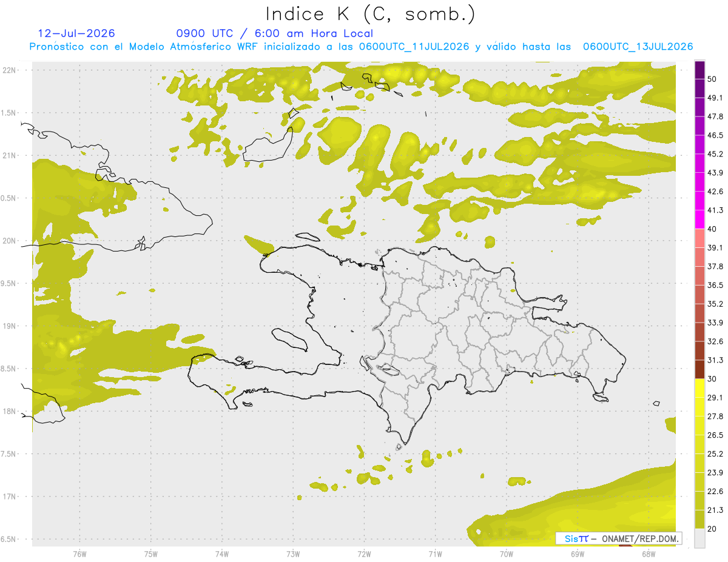Click the latitude label "22N"
The width and height of the screenshot is (728, 562).
click(x=10, y=70)
